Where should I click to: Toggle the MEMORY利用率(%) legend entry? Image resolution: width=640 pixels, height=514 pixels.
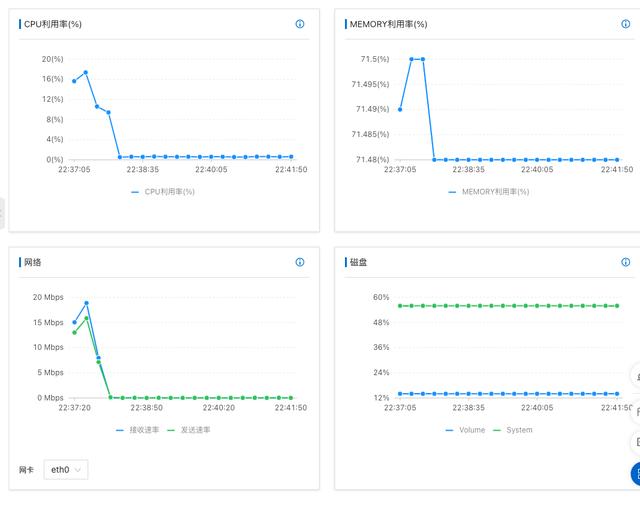pyautogui.click(x=489, y=191)
